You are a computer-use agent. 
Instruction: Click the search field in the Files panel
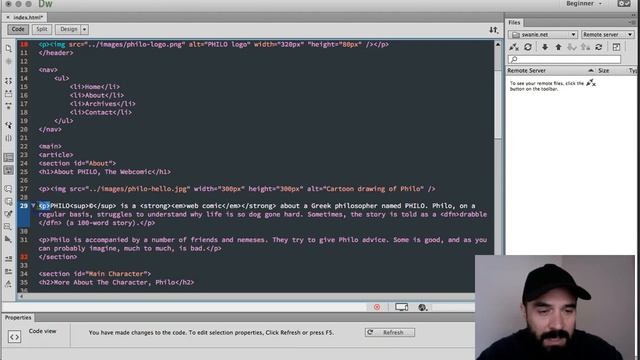point(564,60)
